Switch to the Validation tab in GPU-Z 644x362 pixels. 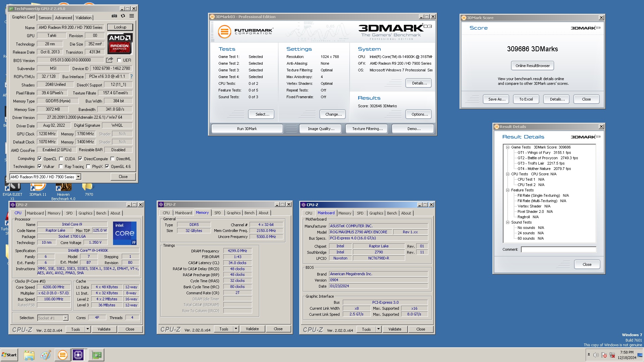[x=83, y=18]
